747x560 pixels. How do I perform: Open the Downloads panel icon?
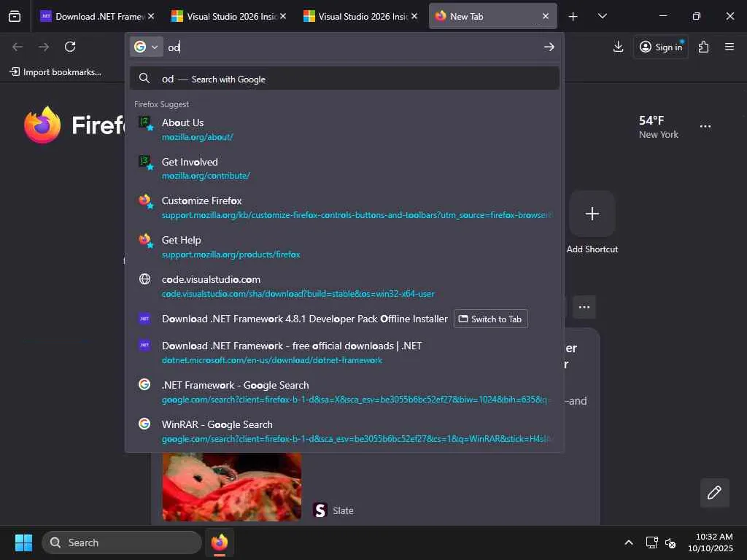618,47
